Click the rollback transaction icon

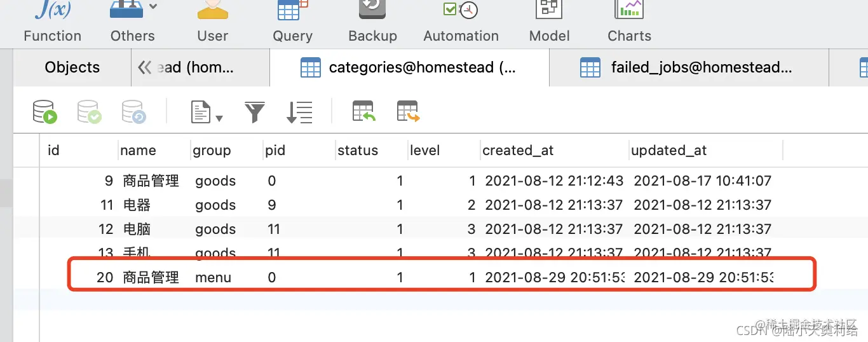(x=134, y=113)
